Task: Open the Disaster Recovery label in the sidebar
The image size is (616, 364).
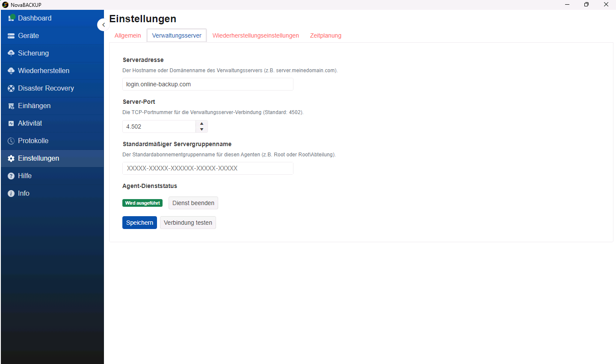Action: tap(46, 88)
